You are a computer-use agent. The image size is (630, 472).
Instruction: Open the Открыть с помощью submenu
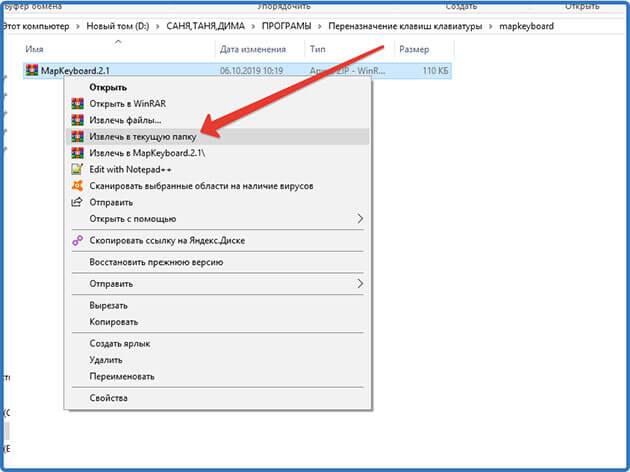[217, 219]
